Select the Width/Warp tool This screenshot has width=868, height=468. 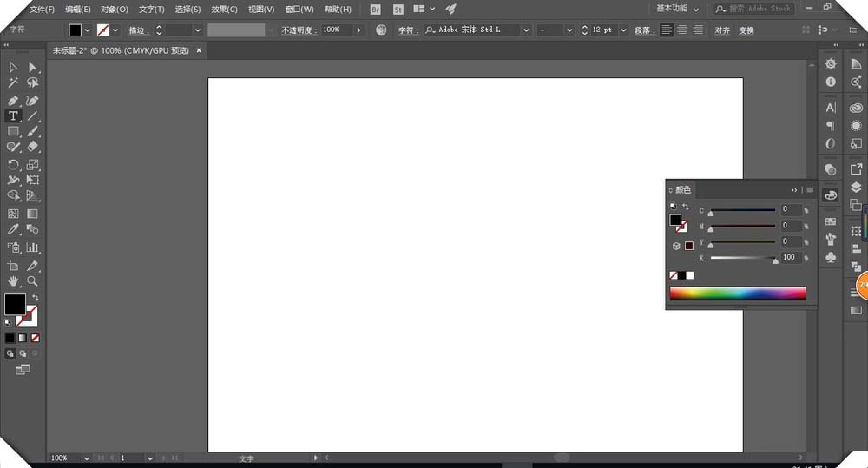click(13, 180)
